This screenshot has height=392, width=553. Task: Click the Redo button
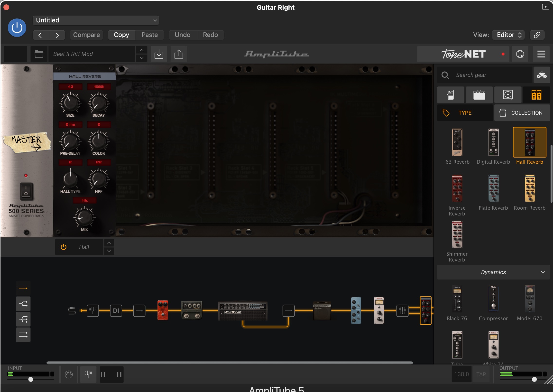click(210, 35)
